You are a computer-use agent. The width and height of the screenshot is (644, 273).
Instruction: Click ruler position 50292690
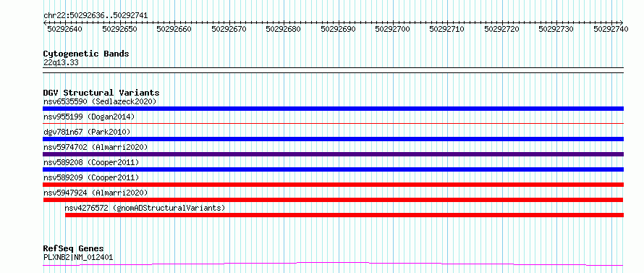pos(338,29)
